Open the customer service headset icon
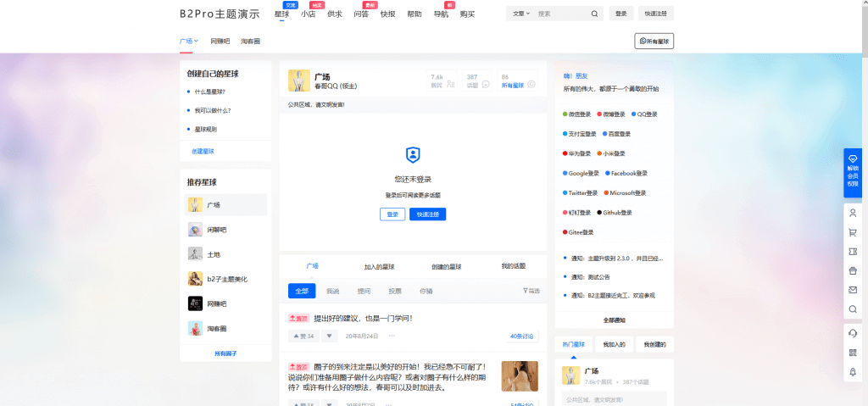This screenshot has height=406, width=868. click(853, 333)
